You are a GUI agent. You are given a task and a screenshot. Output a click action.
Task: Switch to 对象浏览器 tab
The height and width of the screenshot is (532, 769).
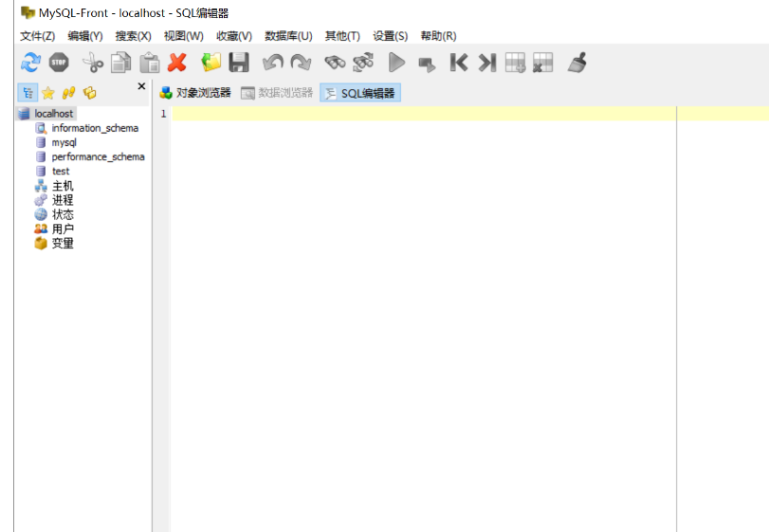[195, 93]
